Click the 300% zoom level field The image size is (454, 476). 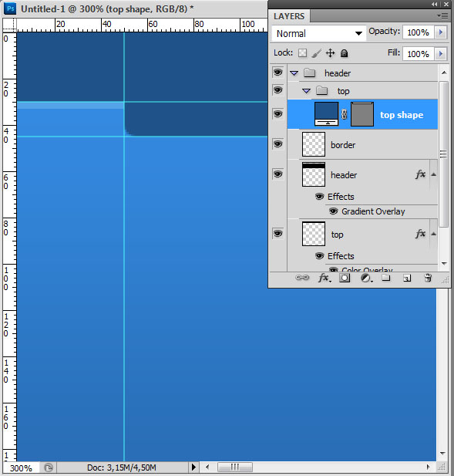coord(21,468)
